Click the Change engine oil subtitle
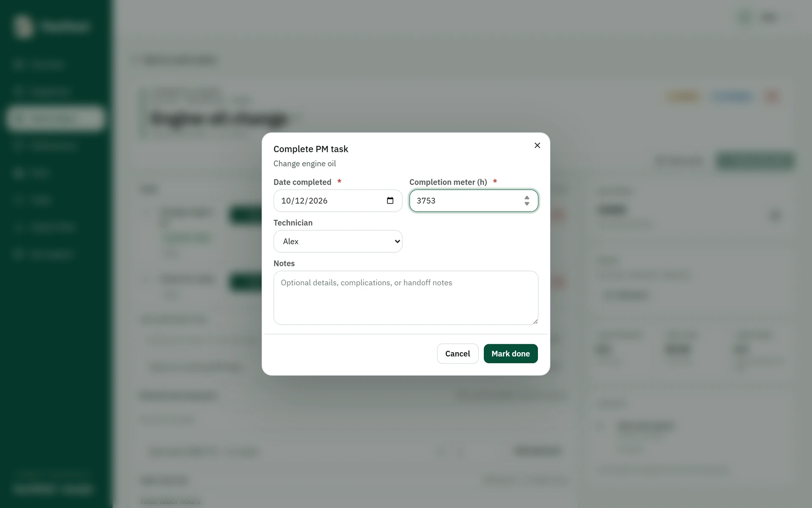The width and height of the screenshot is (812, 508). (304, 163)
